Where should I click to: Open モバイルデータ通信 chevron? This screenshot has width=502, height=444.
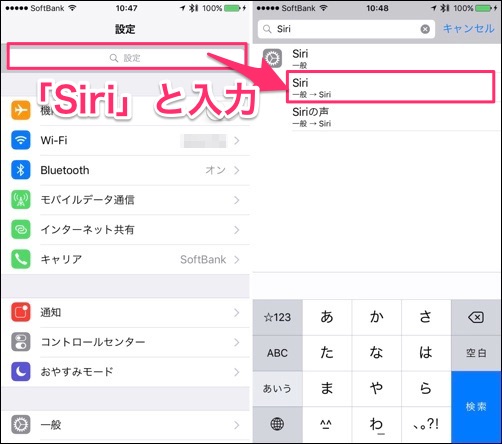click(x=237, y=200)
